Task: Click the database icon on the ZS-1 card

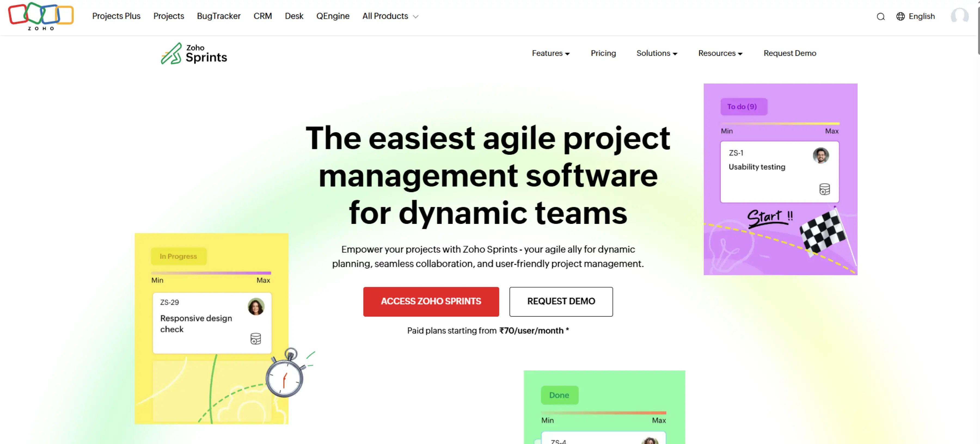Action: pyautogui.click(x=825, y=189)
